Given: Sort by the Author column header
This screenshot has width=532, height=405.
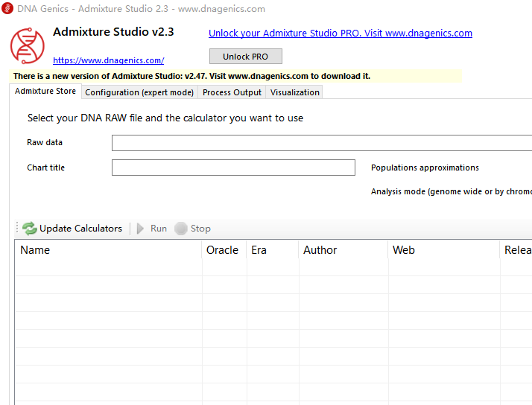Looking at the screenshot, I should click(x=343, y=250).
